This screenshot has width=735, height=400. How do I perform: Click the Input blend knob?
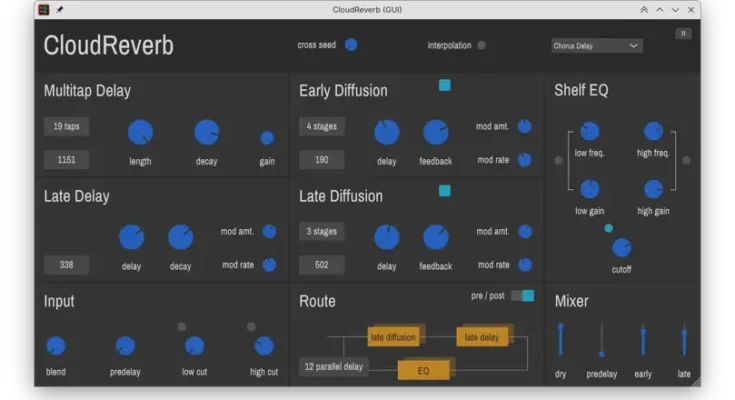coord(56,346)
